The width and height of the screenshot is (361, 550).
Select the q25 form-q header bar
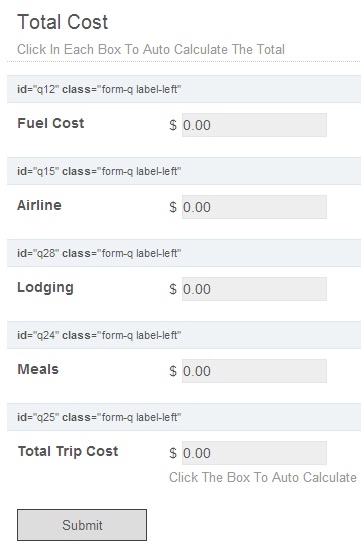coord(184,417)
